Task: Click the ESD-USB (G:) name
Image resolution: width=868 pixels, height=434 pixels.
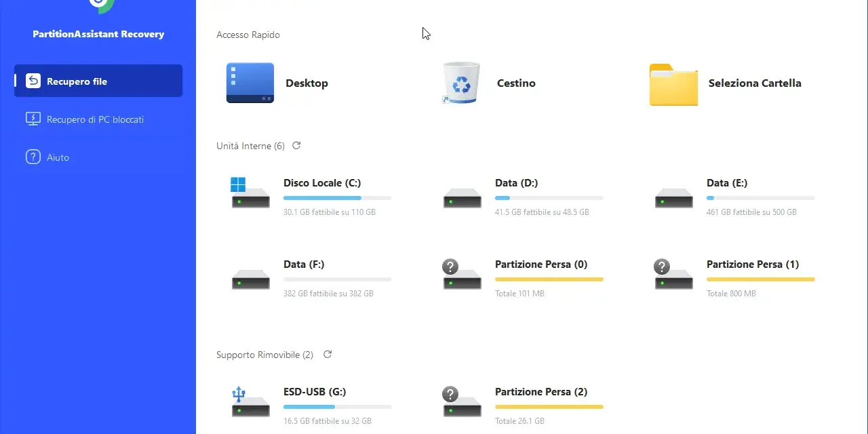Action: tap(315, 392)
